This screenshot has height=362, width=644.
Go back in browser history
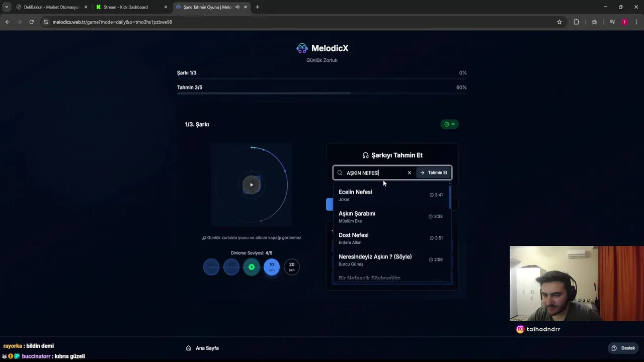click(8, 22)
